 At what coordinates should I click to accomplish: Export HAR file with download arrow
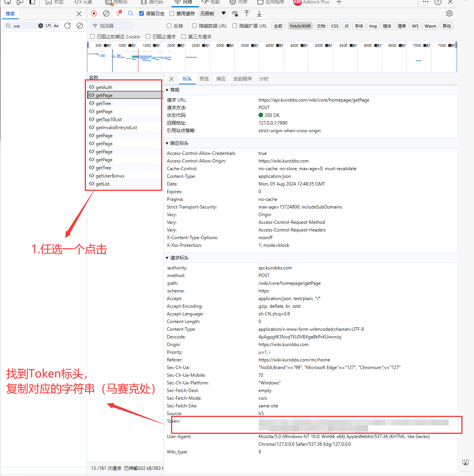[259, 13]
